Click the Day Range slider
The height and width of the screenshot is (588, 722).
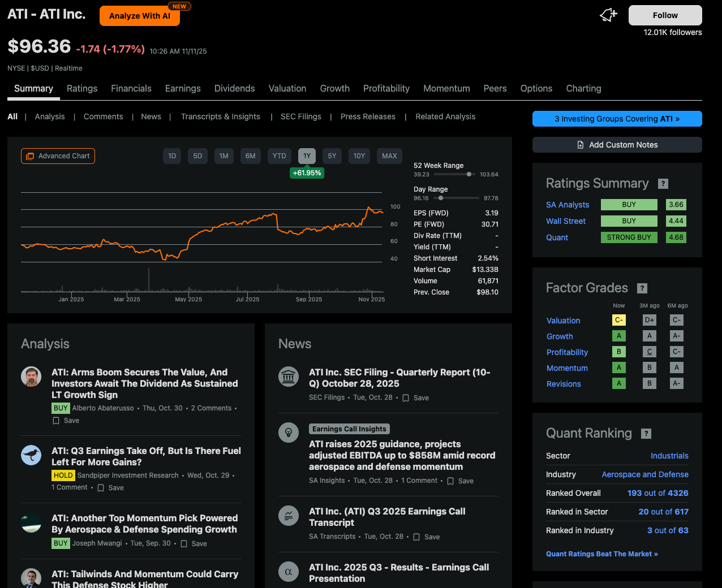[x=456, y=198]
